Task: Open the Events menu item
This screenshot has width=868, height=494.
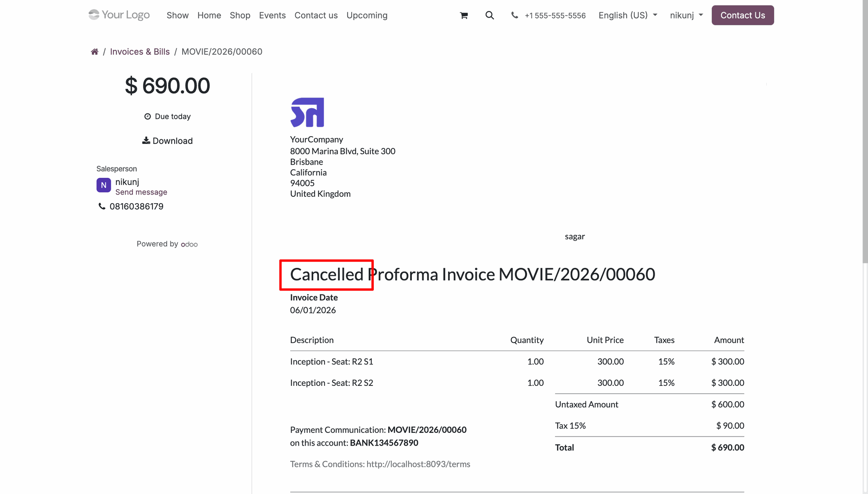Action: pyautogui.click(x=272, y=15)
